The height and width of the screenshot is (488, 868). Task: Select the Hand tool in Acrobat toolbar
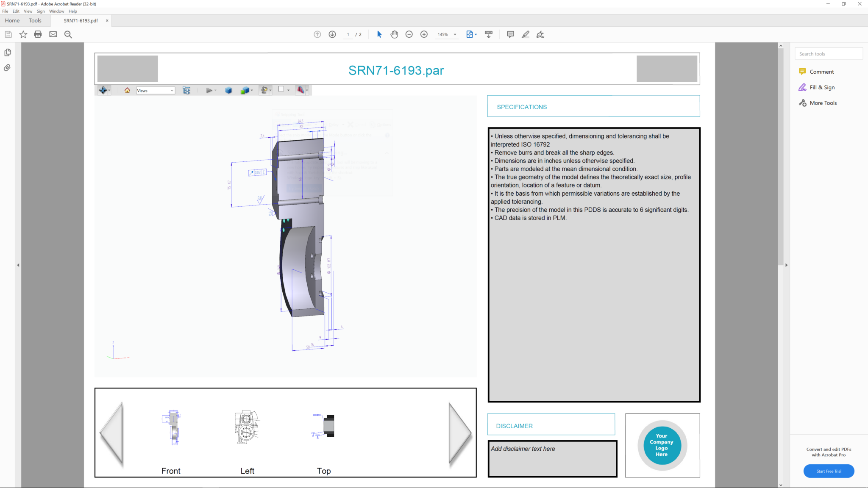click(x=394, y=34)
